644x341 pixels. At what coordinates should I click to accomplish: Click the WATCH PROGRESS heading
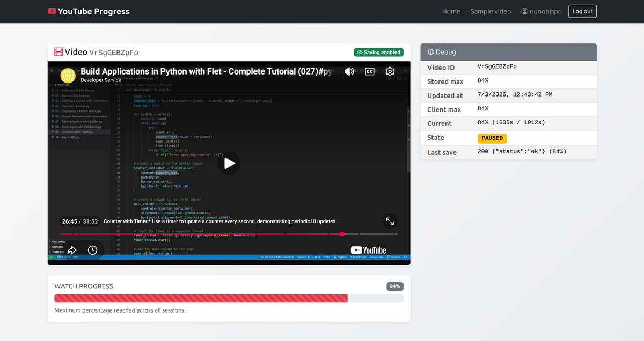84,286
